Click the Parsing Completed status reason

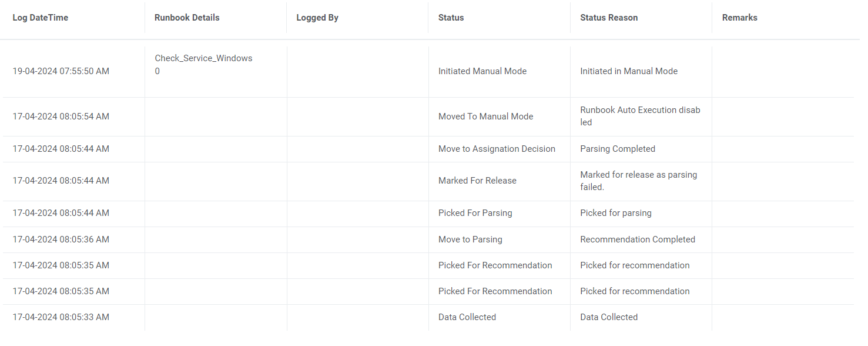[x=618, y=149]
